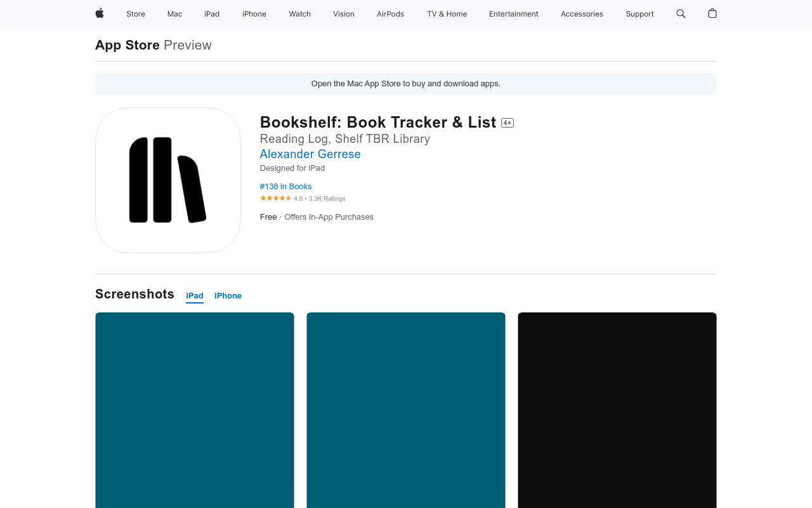Open the Vision menu
Image resolution: width=812 pixels, height=508 pixels.
point(344,14)
